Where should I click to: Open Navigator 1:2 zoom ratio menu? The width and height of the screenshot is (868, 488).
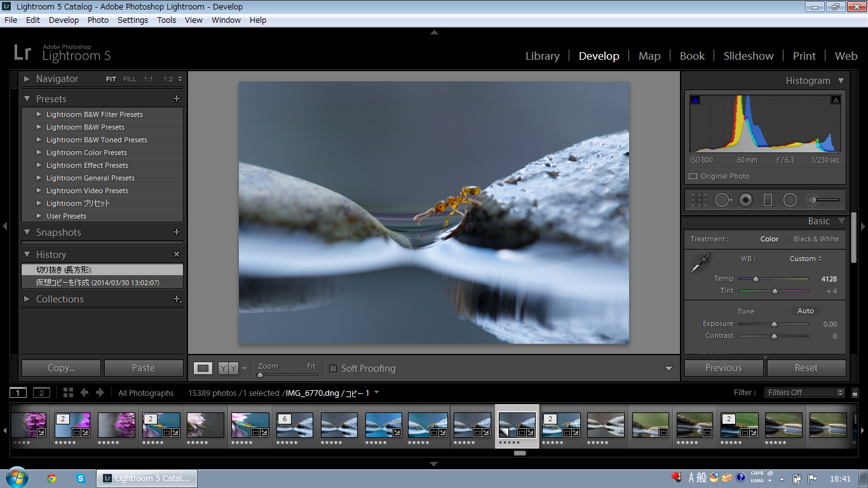click(173, 79)
